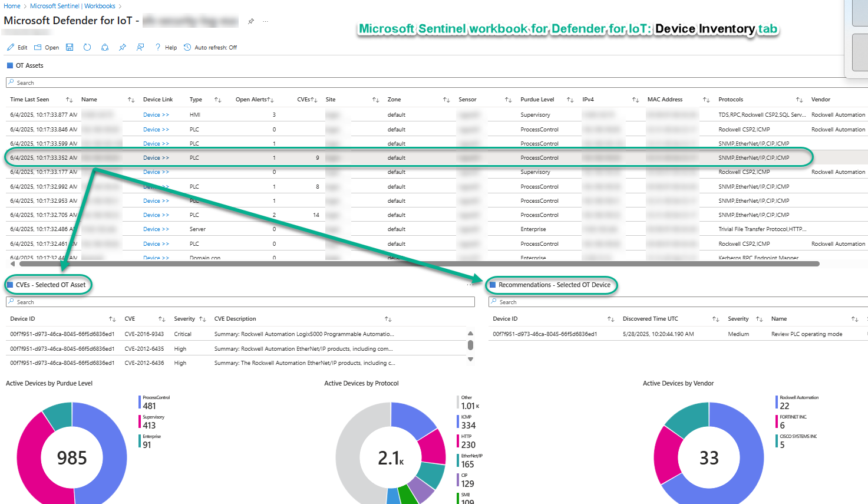This screenshot has width=868, height=504.
Task: Sort OT Assets by Time Last Seen
Action: click(69, 100)
